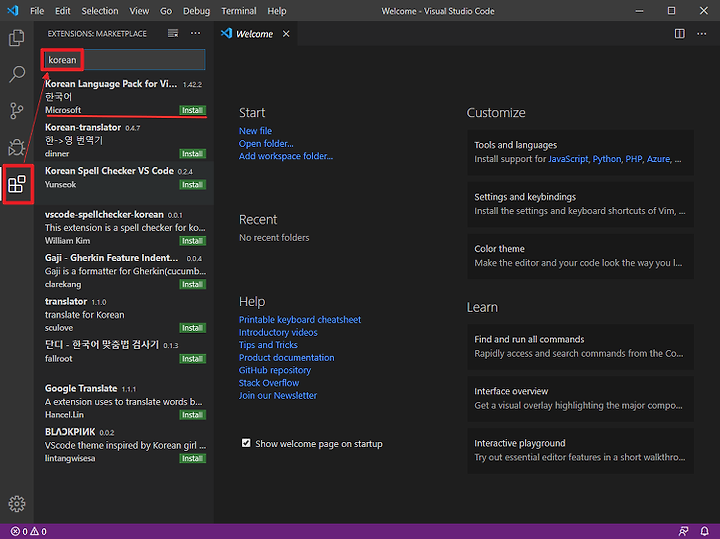Open the Help menu
The height and width of the screenshot is (539, 720).
point(277,11)
